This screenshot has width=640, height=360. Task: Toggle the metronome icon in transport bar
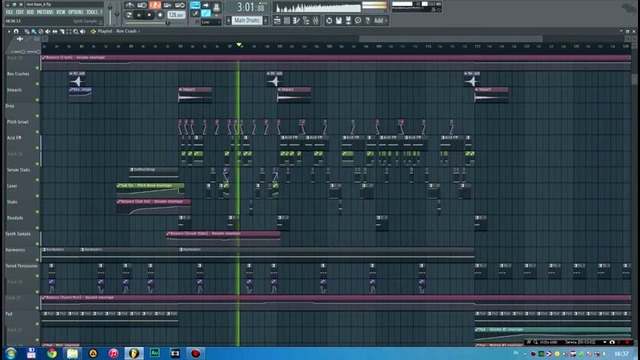pos(130,5)
